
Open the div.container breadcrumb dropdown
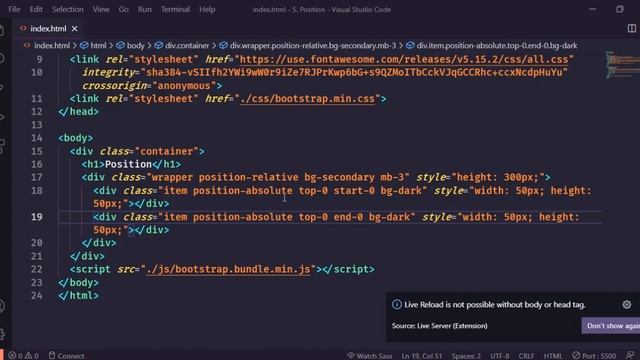pos(182,45)
